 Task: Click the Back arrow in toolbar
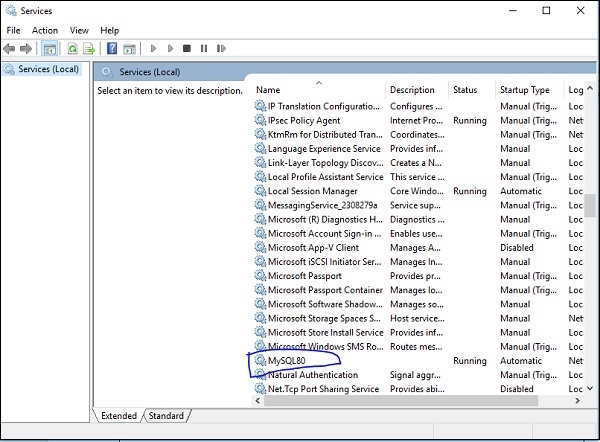10,48
